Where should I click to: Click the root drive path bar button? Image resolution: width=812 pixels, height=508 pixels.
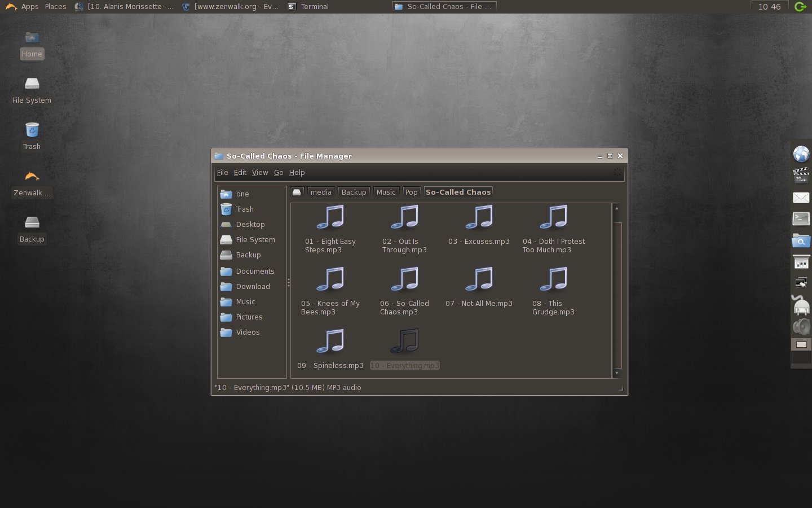[297, 192]
